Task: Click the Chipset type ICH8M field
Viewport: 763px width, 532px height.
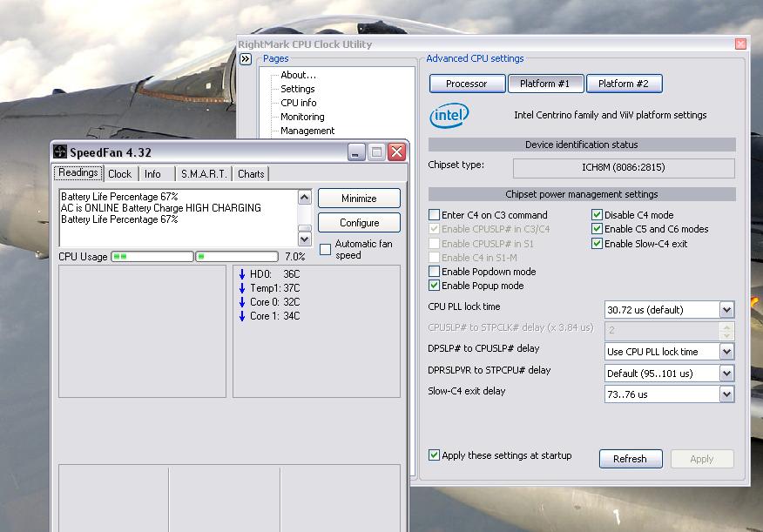Action: point(624,168)
